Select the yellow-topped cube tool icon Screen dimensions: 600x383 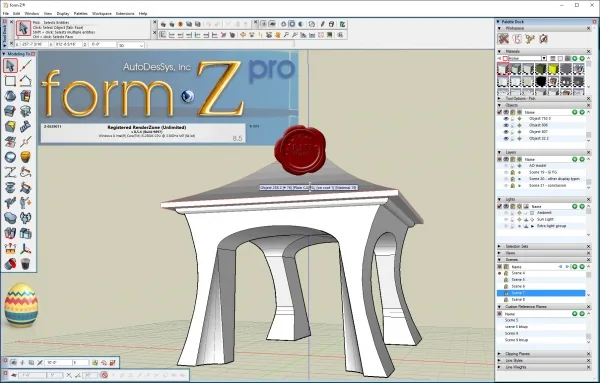coord(10,126)
